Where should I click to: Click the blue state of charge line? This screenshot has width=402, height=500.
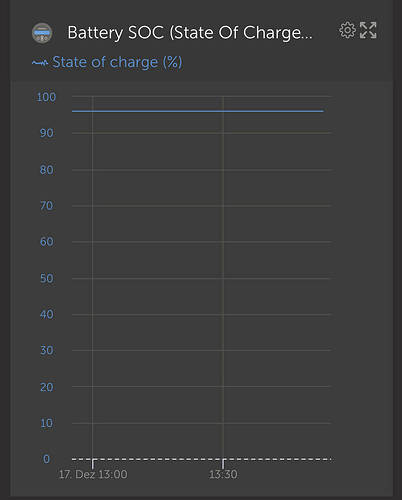tap(198, 111)
